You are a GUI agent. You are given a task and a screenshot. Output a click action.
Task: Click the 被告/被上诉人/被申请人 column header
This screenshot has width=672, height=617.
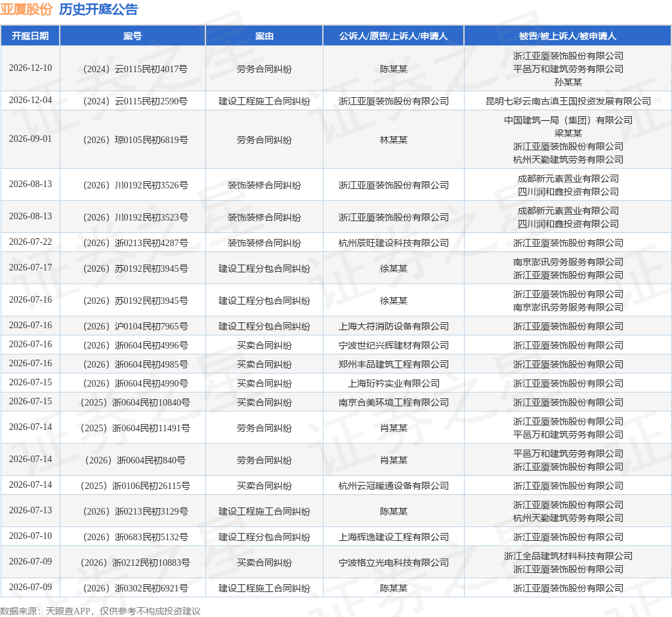[568, 36]
